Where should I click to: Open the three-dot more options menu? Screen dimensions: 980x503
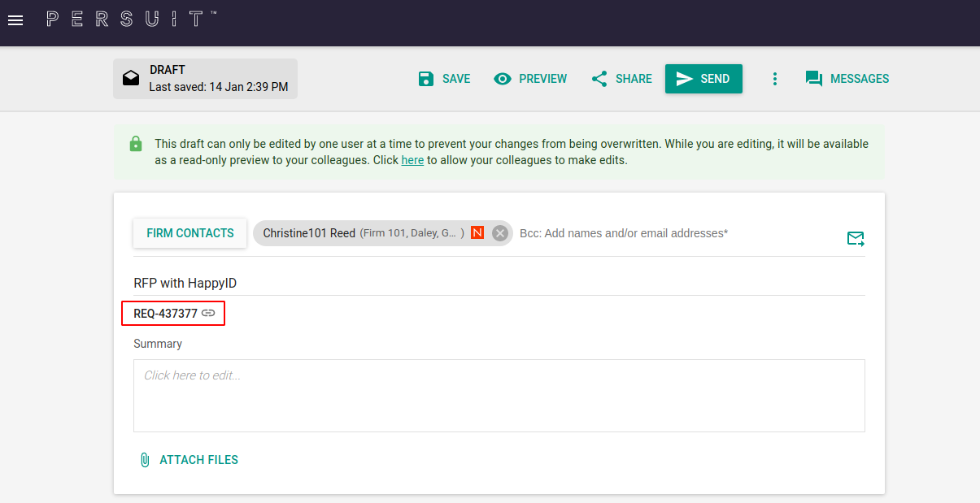[x=774, y=79]
